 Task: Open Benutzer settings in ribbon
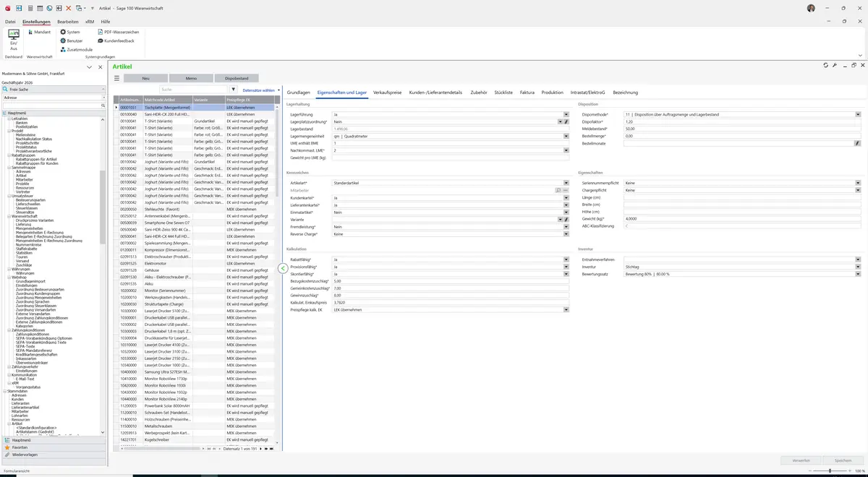pyautogui.click(x=70, y=41)
